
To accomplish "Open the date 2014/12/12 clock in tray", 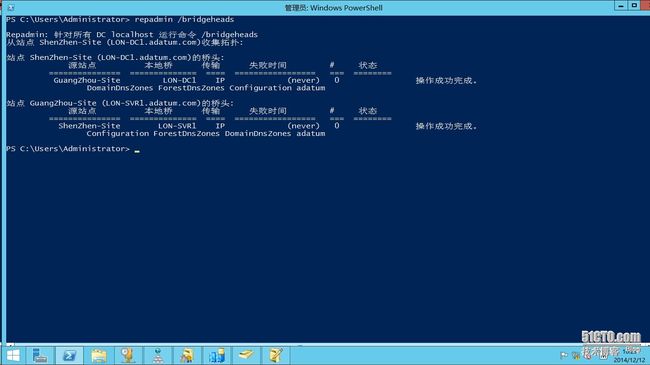I will click(629, 360).
